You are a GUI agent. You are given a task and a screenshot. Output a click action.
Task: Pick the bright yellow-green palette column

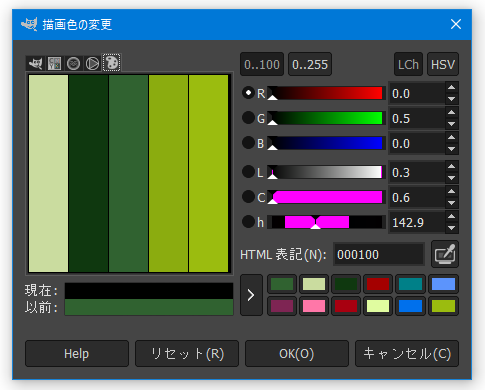[209, 173]
